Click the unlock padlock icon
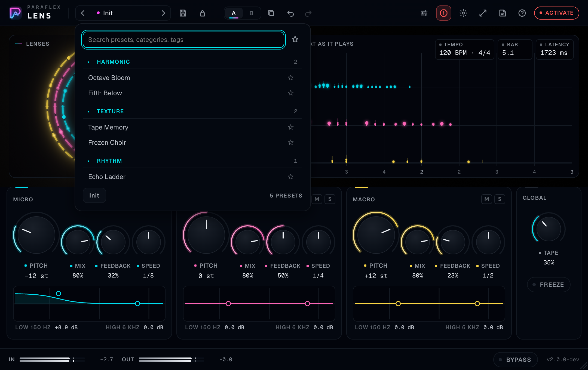 click(x=203, y=13)
